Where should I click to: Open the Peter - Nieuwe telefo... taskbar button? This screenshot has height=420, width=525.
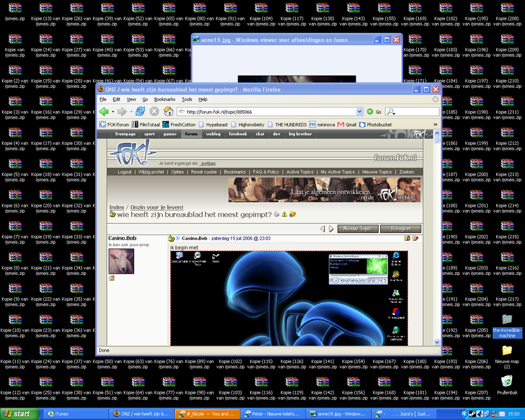coord(272,414)
